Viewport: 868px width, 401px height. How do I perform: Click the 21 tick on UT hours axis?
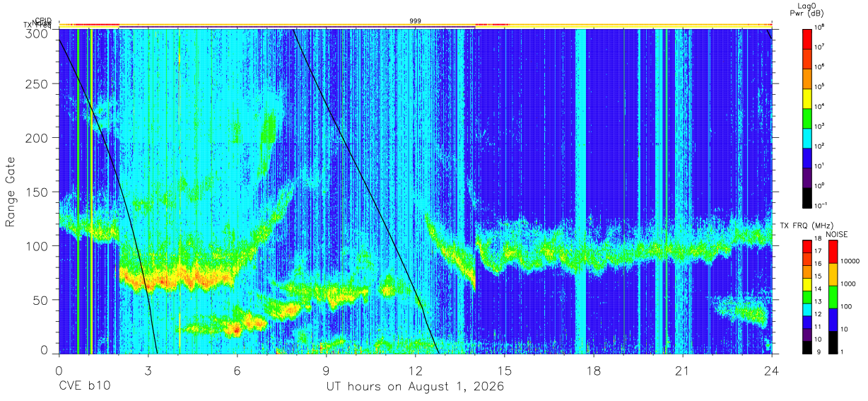[x=683, y=370]
